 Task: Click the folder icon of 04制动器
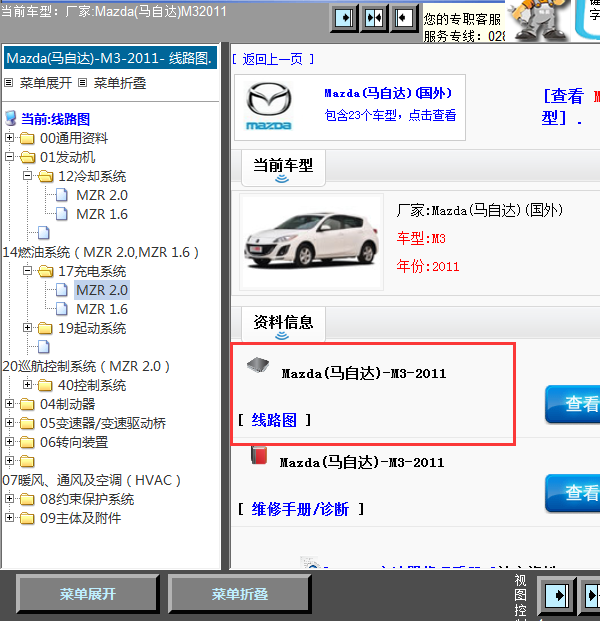point(27,404)
